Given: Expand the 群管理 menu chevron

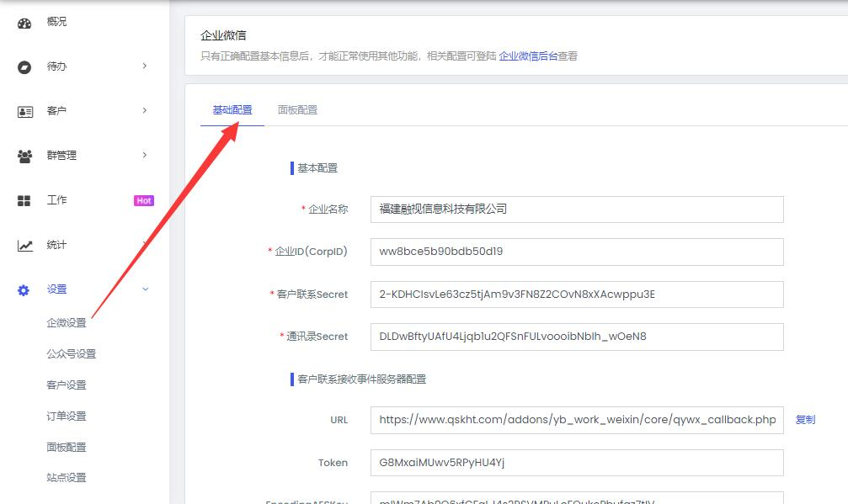Looking at the screenshot, I should [144, 155].
